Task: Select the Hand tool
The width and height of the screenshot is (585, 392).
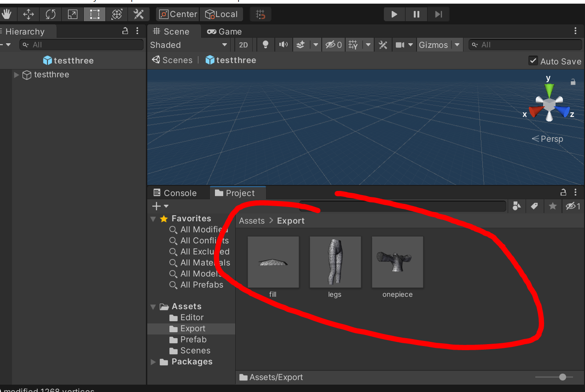Action: (x=6, y=14)
